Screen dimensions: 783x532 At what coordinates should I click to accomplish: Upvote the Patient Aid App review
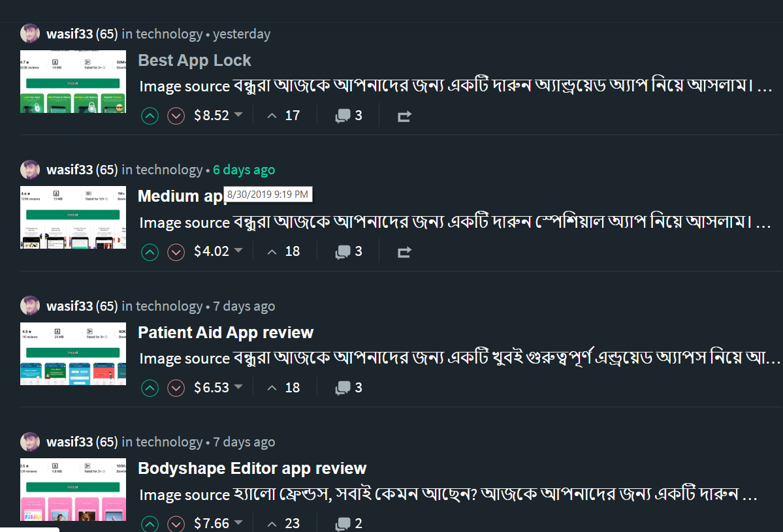(150, 388)
